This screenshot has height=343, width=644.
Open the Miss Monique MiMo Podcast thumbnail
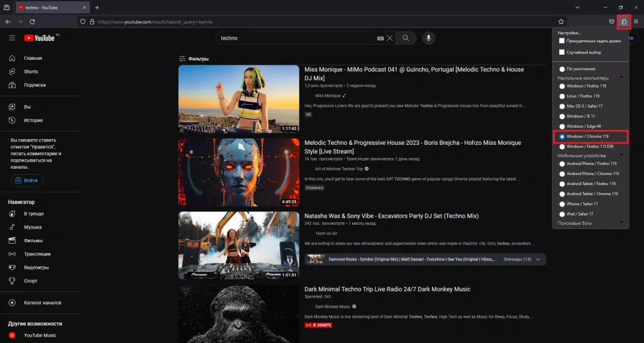[238, 99]
